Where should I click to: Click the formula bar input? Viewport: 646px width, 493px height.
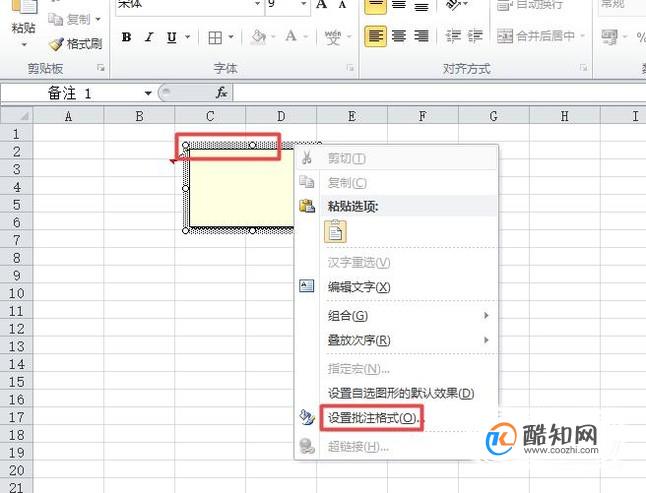click(439, 93)
